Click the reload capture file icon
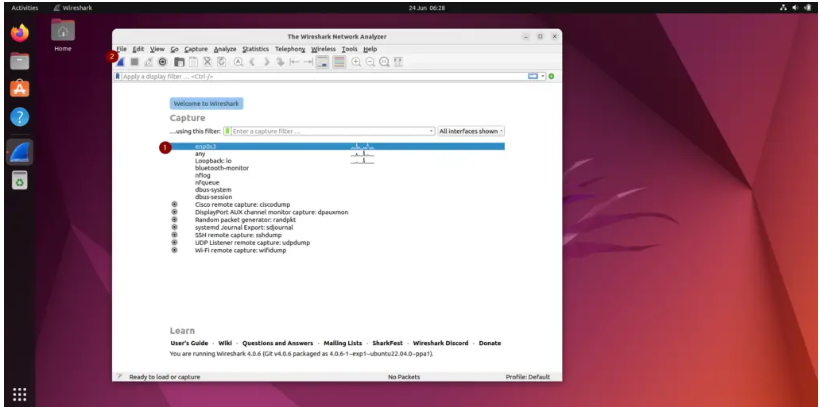820x407 pixels. point(222,62)
